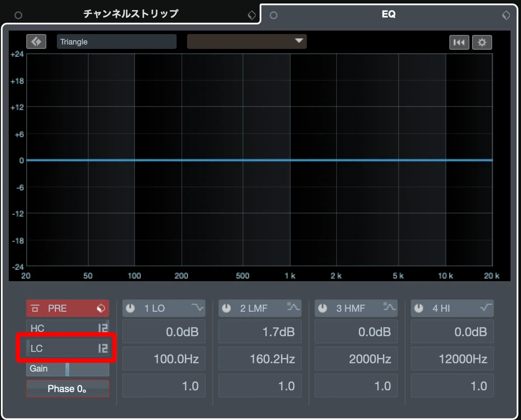Open the EQ preset dropdown

[247, 41]
